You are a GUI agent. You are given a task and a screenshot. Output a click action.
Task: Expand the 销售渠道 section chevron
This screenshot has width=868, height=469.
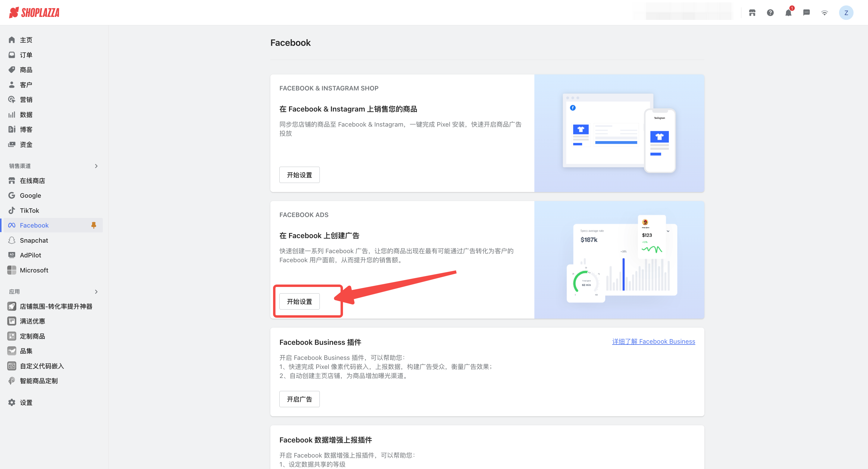(96, 166)
